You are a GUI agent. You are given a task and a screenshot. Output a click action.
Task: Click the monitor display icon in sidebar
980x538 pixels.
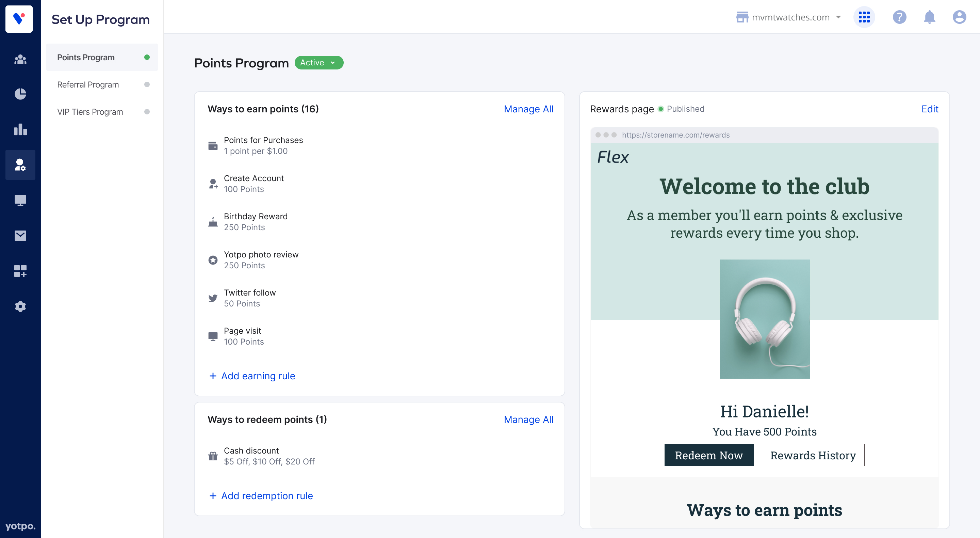(x=20, y=200)
